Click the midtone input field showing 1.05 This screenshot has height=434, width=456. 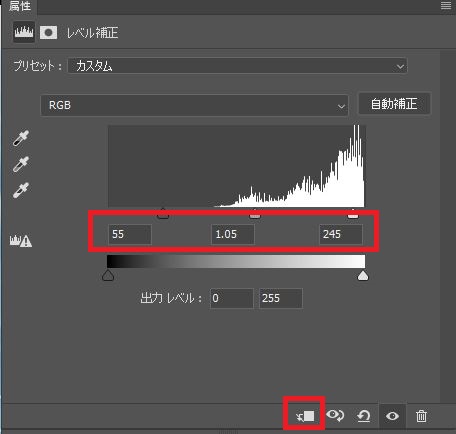click(x=233, y=234)
